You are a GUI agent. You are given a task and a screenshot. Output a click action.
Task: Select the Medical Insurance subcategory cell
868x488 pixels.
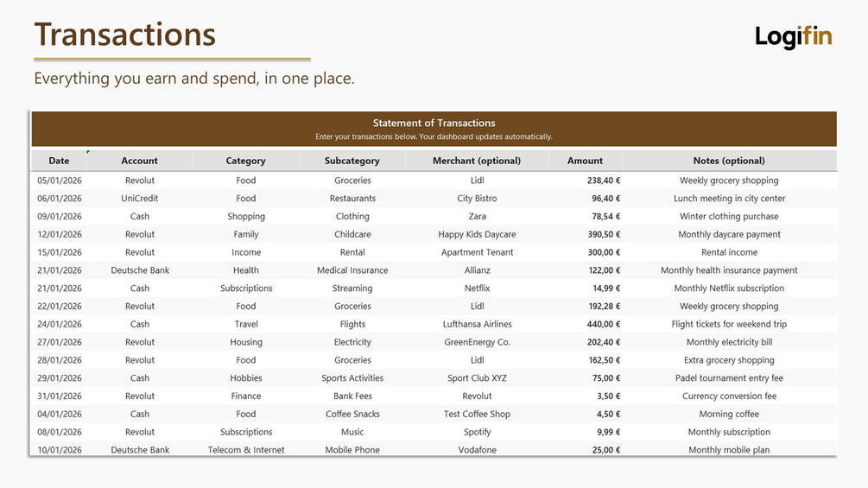(352, 270)
